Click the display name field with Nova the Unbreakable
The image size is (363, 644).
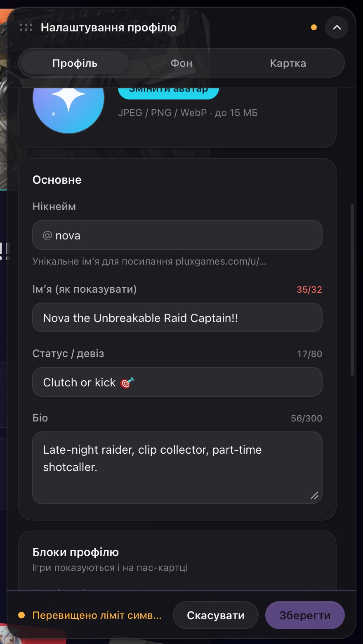coord(177,317)
